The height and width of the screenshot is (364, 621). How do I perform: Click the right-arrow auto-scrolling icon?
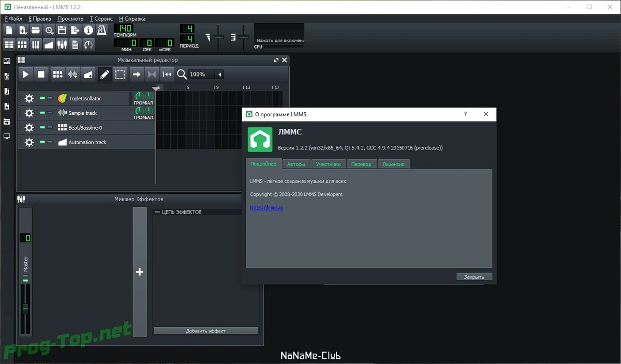coord(137,74)
